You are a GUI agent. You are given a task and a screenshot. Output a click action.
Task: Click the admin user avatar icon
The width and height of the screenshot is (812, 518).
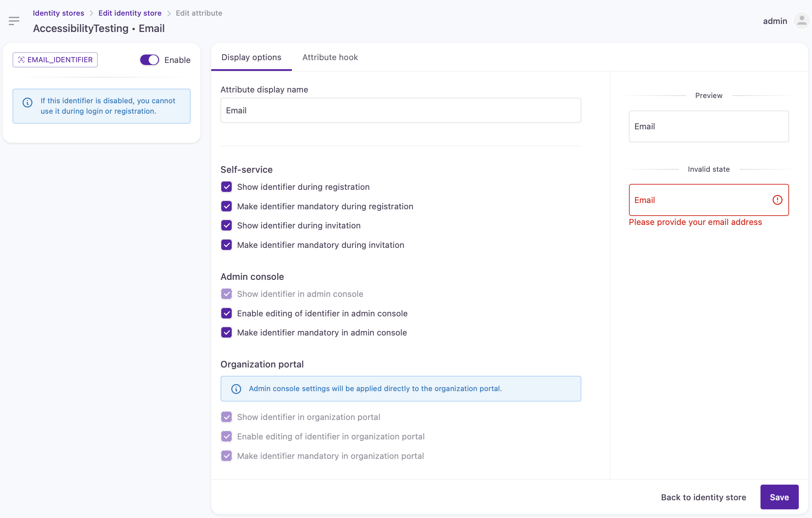(x=802, y=21)
